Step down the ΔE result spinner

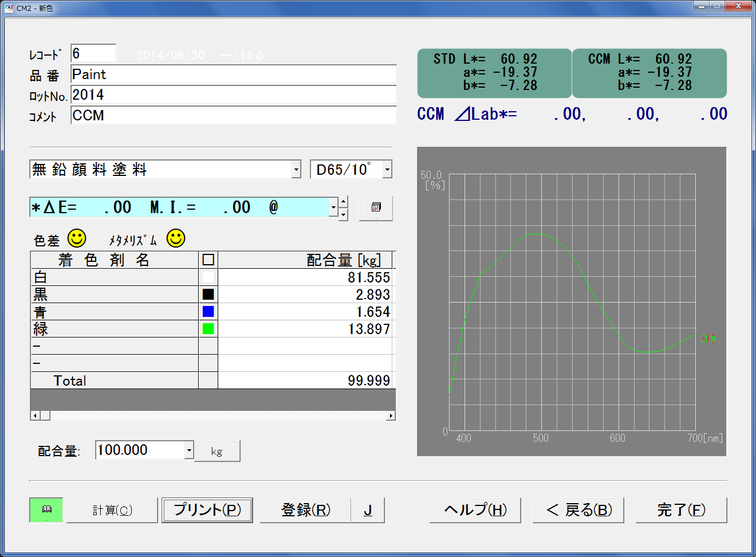click(343, 214)
